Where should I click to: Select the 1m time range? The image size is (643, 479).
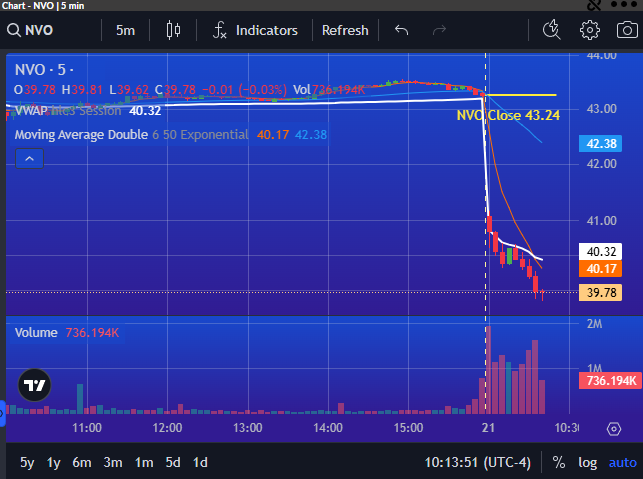pos(144,463)
